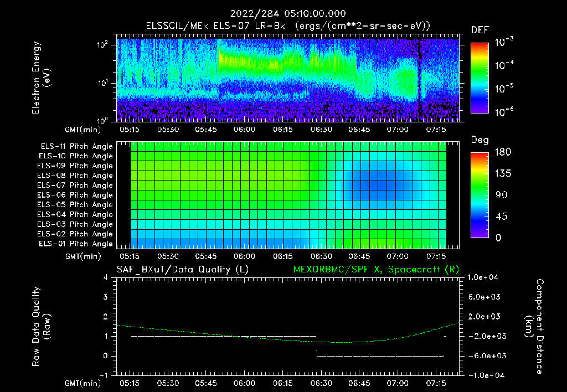Select the ELS-11 Pitch Angle row label
This screenshot has width=567, height=392.
[76, 147]
